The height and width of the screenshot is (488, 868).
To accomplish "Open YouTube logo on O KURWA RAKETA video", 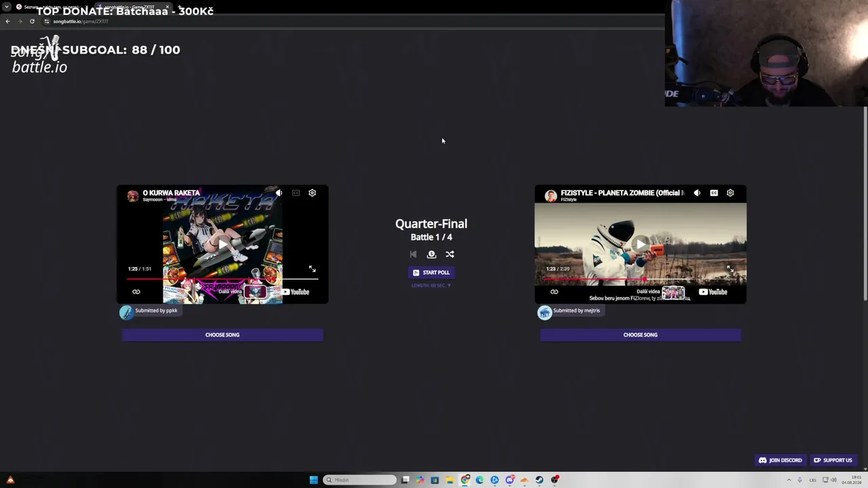I will tap(296, 292).
